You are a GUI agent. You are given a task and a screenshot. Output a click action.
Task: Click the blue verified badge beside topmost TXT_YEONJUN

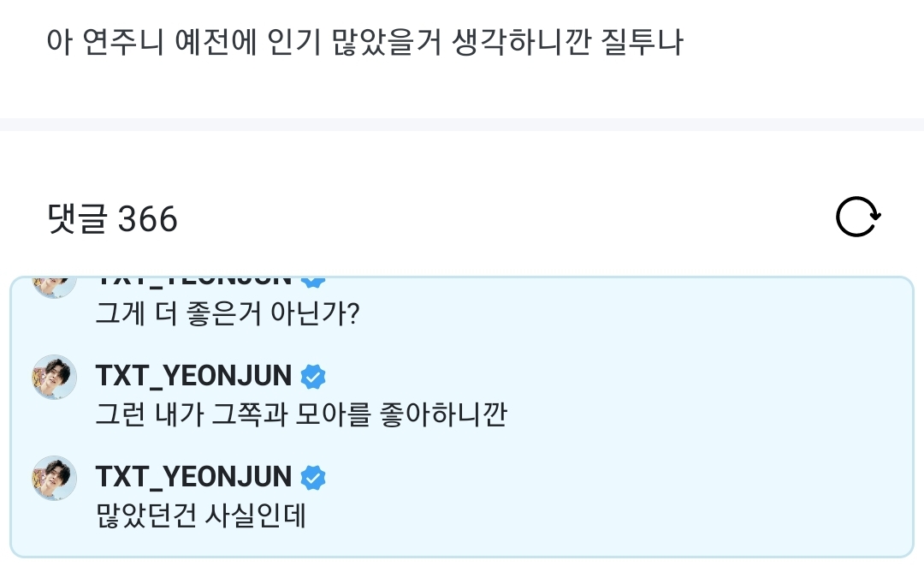point(314,277)
